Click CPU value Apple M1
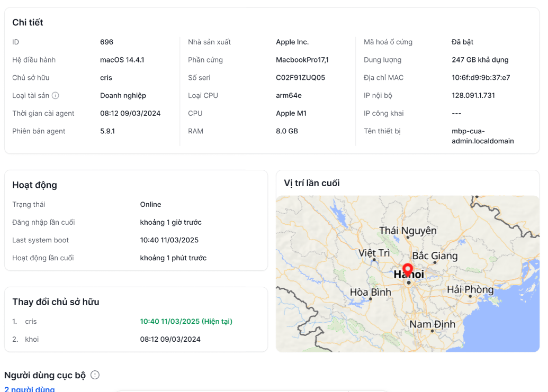The width and height of the screenshot is (548, 392). 291,113
